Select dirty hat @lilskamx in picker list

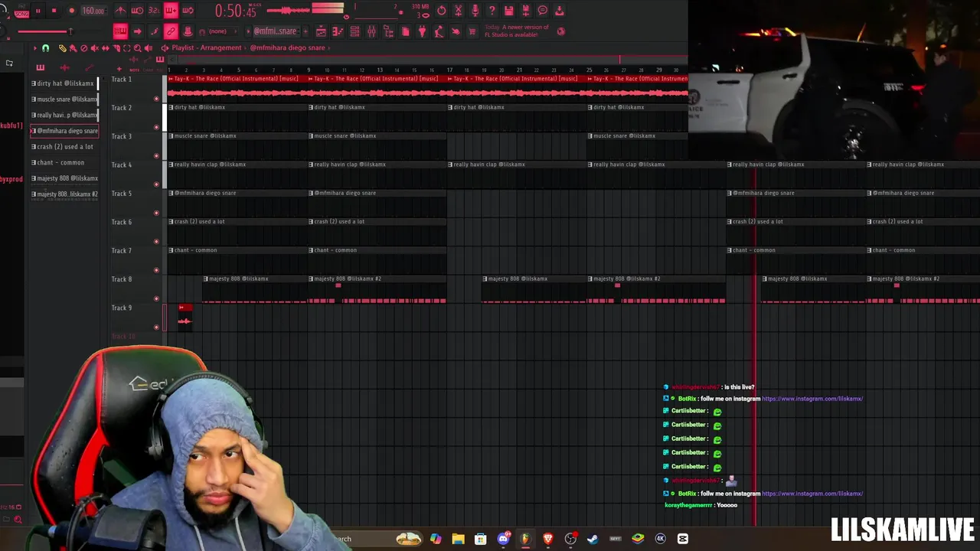click(64, 83)
